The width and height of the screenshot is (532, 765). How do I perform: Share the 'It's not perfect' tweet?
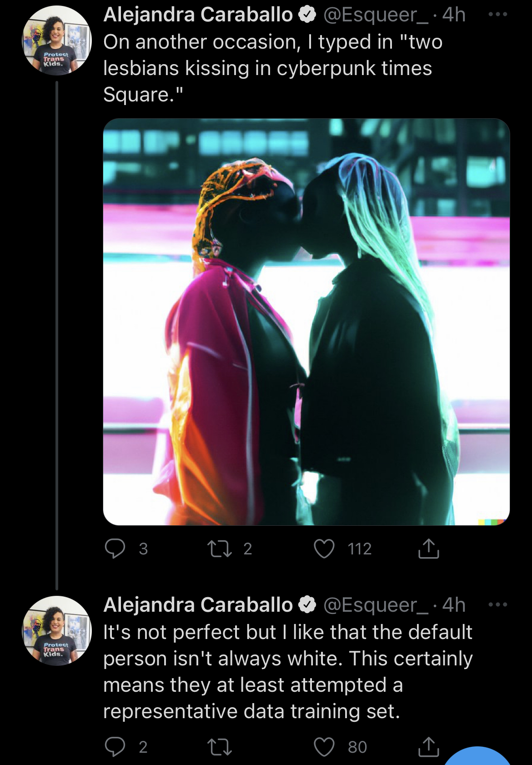click(428, 746)
